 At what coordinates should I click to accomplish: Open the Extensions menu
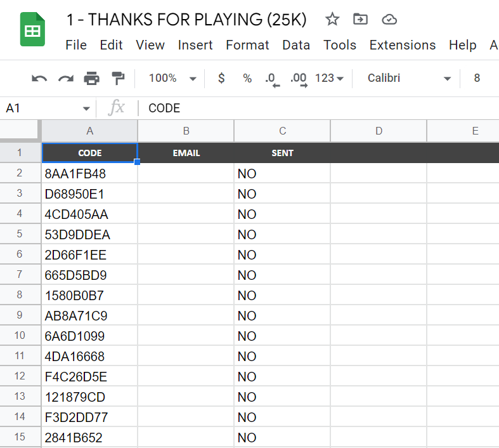tap(402, 45)
